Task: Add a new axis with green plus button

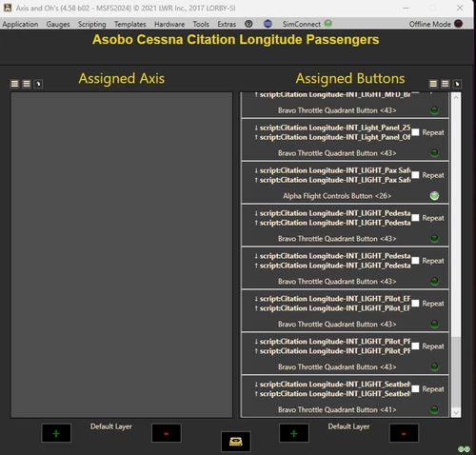Action: click(56, 433)
